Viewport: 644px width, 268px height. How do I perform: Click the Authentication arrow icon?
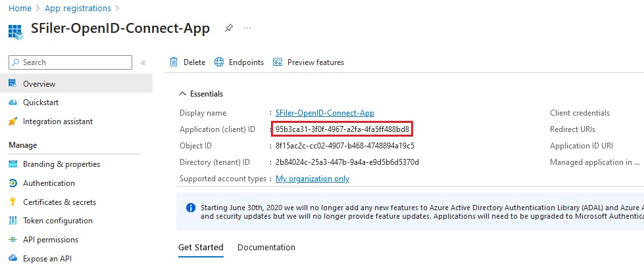pyautogui.click(x=12, y=183)
